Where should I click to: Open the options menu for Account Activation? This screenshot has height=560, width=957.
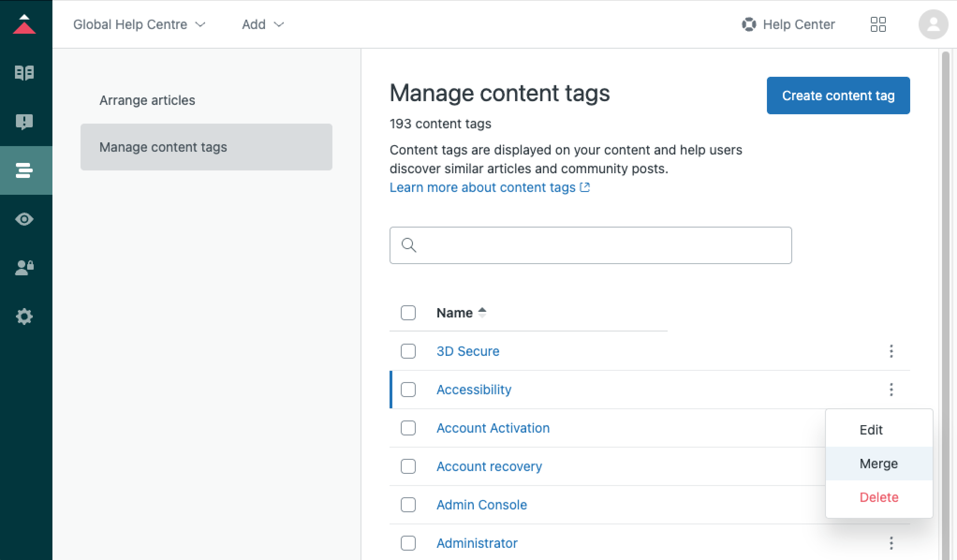891,428
